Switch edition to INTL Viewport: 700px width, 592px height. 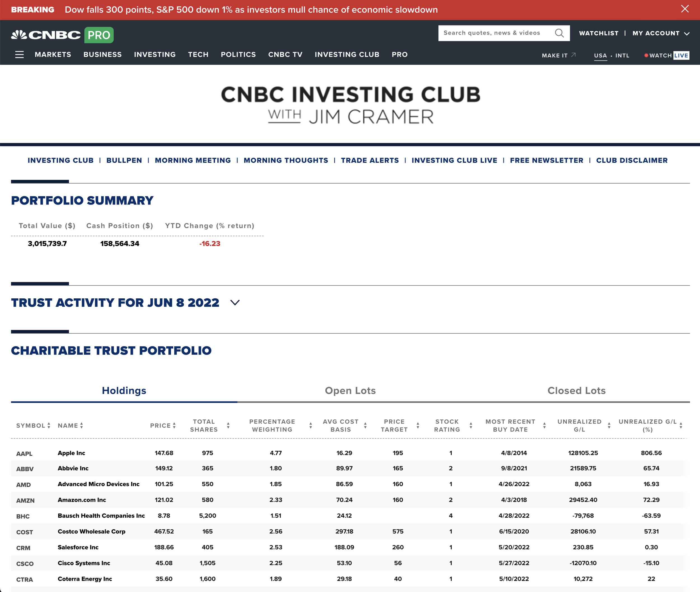[622, 55]
